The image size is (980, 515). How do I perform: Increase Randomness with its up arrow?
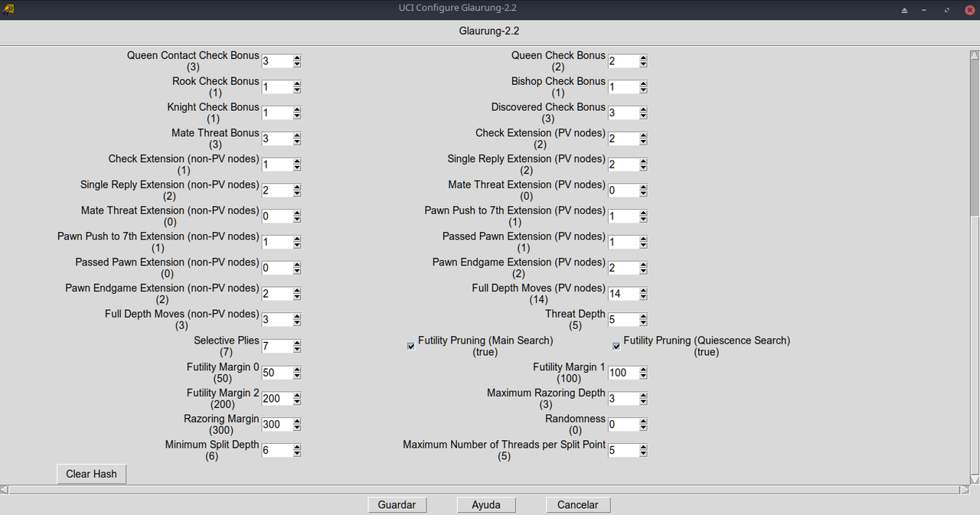pos(643,421)
